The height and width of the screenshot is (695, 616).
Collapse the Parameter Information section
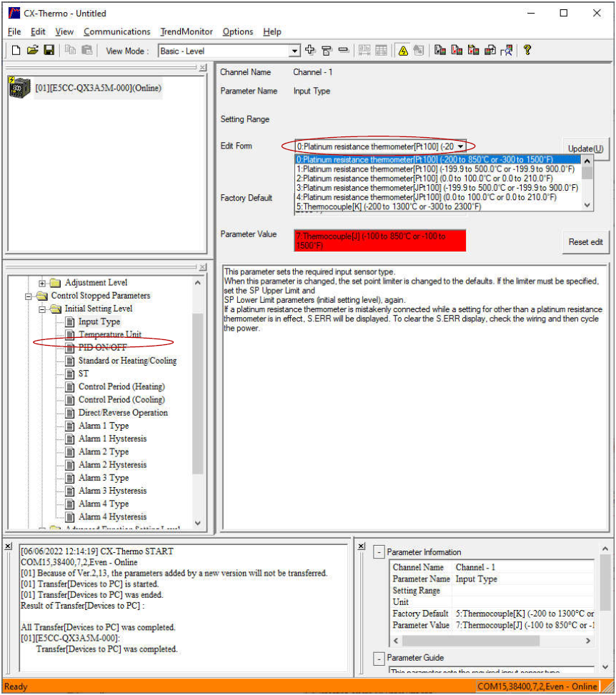[379, 552]
